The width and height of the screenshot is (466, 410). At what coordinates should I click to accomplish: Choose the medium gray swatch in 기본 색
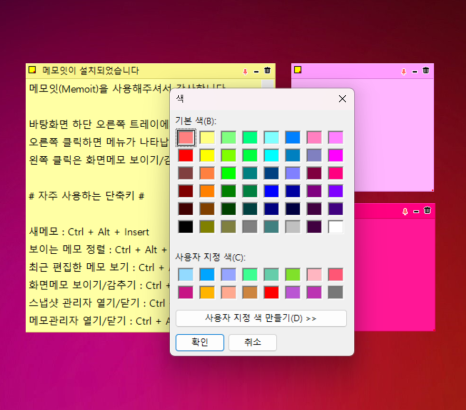pos(250,227)
